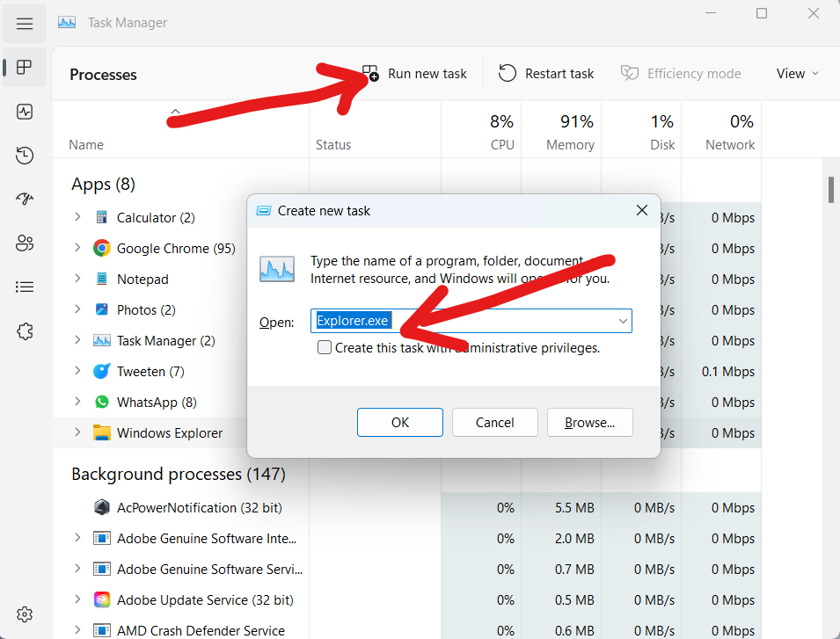
Task: Enable Create this task with administrative privileges
Action: pyautogui.click(x=324, y=348)
